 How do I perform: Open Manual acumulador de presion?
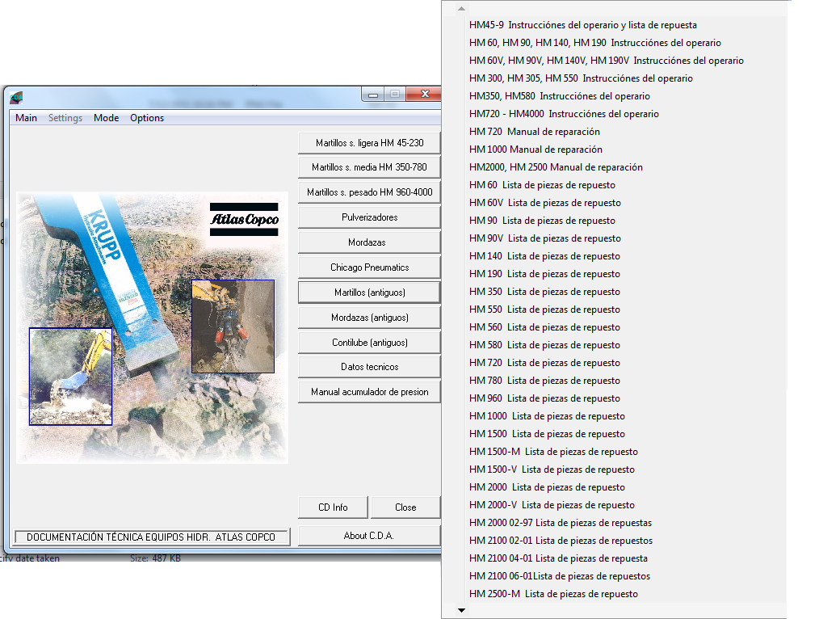[x=370, y=392]
